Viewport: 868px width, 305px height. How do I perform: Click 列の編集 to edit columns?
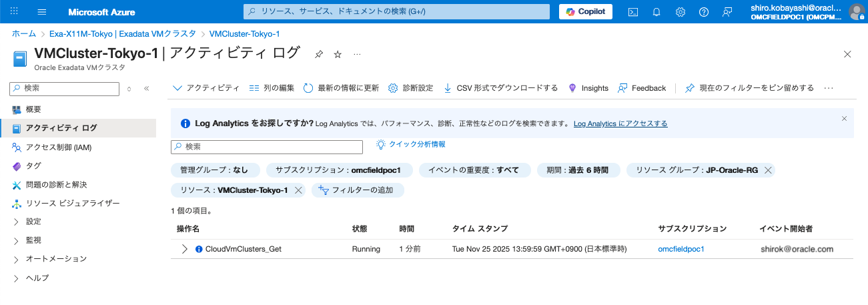[x=272, y=88]
